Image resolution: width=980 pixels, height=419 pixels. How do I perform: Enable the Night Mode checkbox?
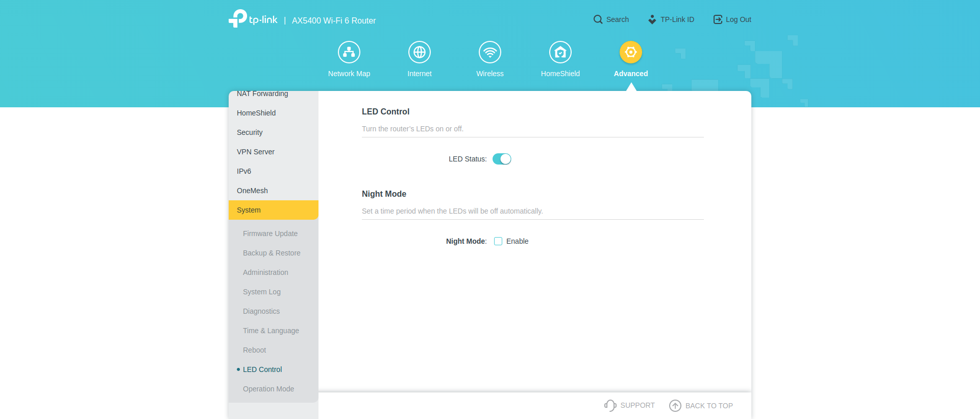pos(498,241)
